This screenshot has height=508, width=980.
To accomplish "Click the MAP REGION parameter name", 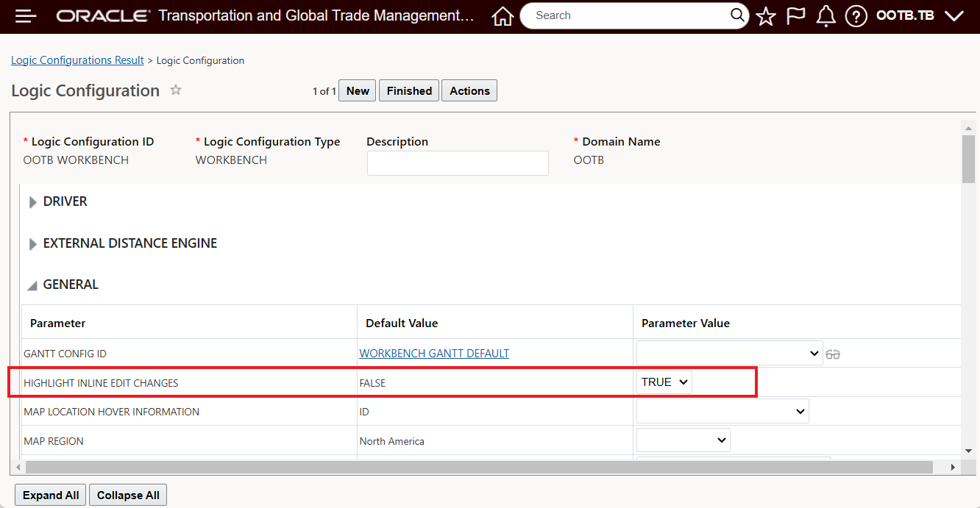I will coord(54,441).
